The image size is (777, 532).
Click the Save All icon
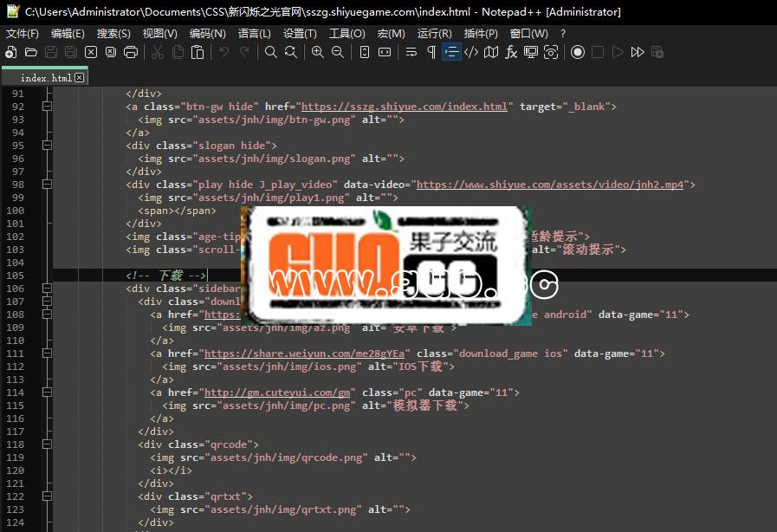(x=71, y=52)
